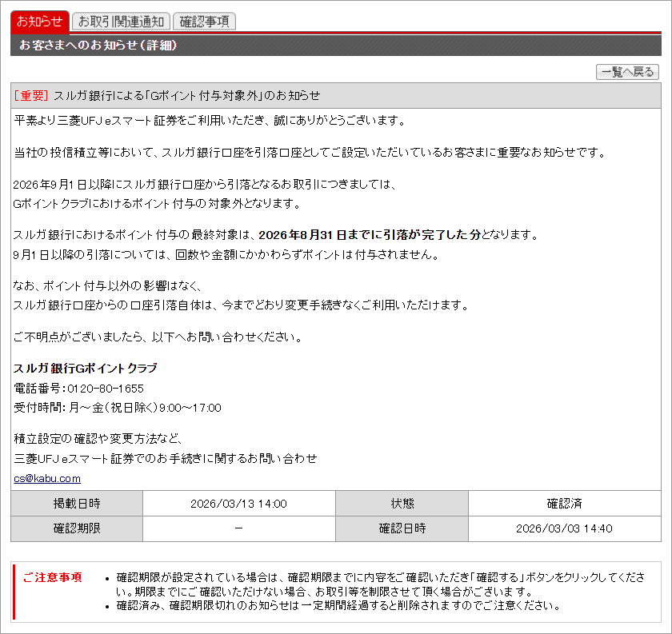
Task: Click the 確認期限 cell showing a dash
Action: (238, 528)
